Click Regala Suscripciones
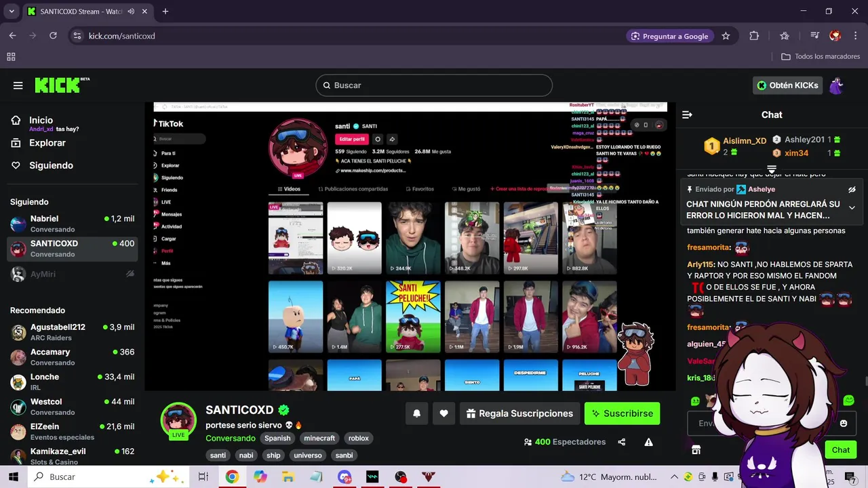Image resolution: width=868 pixels, height=488 pixels. 519,413
